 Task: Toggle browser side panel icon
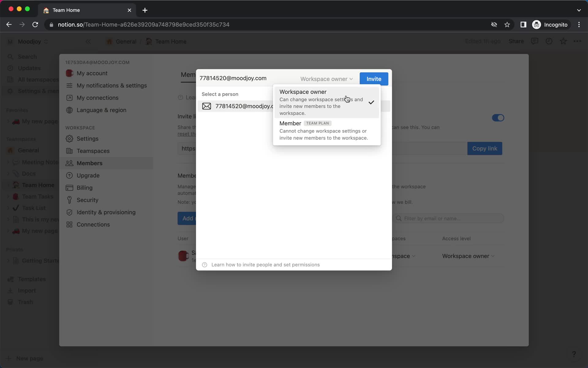(x=523, y=25)
